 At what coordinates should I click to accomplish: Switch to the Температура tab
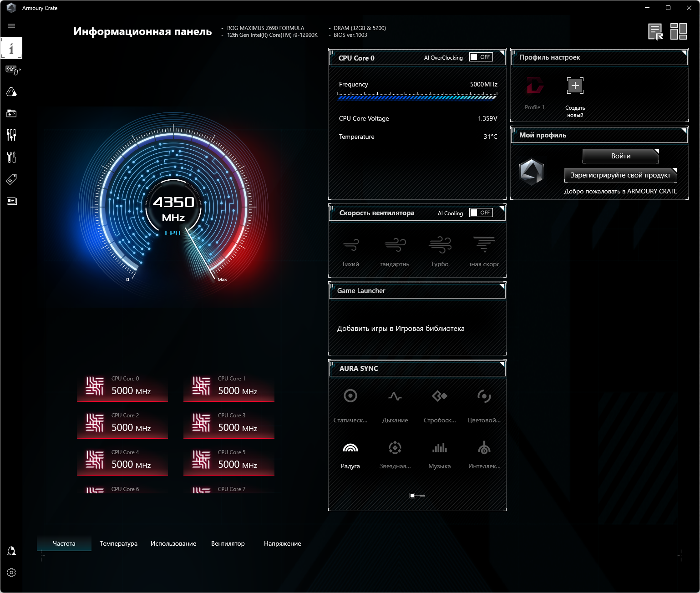click(118, 543)
